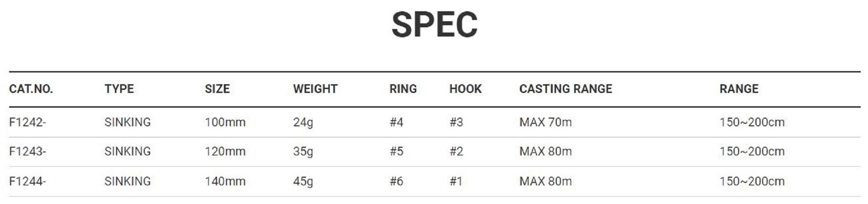The width and height of the screenshot is (868, 204).
Task: Click the #6 ring cell
Action: (x=396, y=181)
